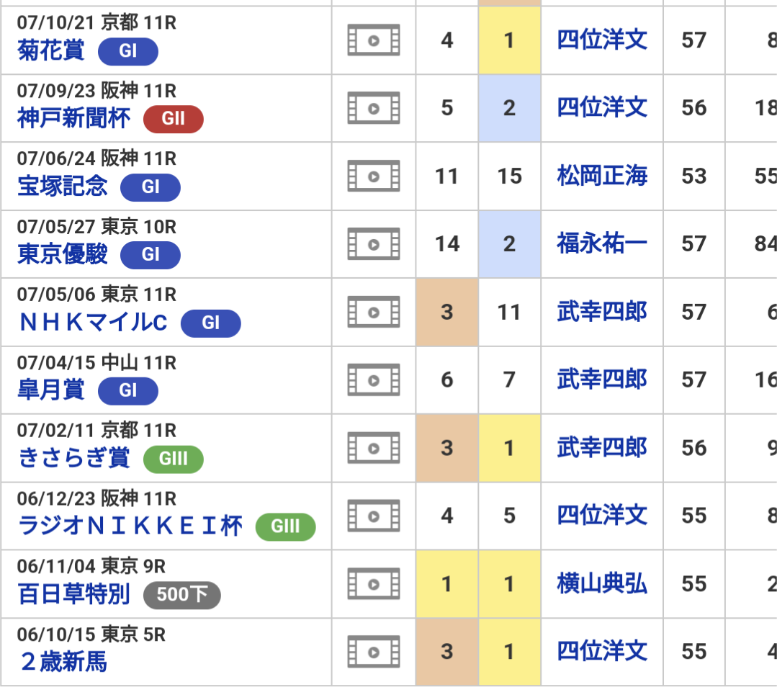
Task: Play the 菊花賞 race video
Action: pyautogui.click(x=374, y=40)
